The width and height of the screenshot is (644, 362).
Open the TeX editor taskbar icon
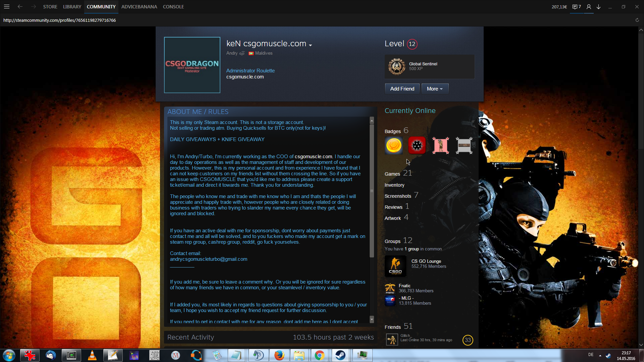point(134,355)
